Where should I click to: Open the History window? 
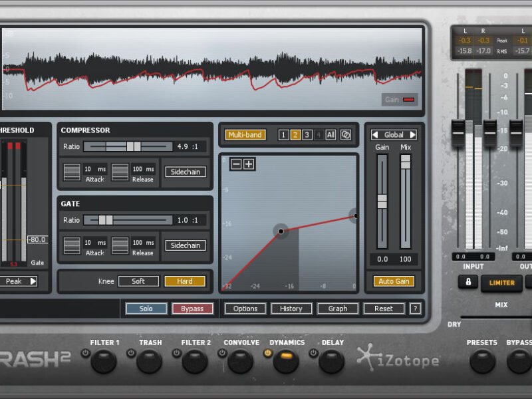(291, 309)
